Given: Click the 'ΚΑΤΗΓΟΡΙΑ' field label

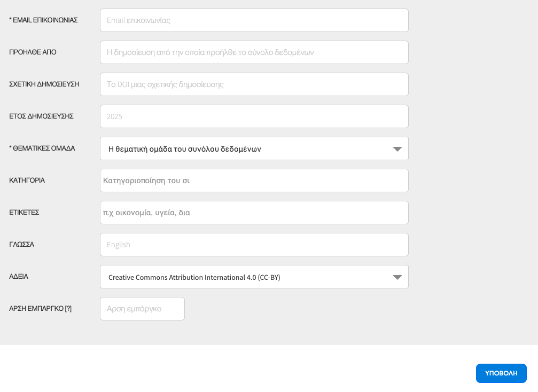Looking at the screenshot, I should (27, 181).
